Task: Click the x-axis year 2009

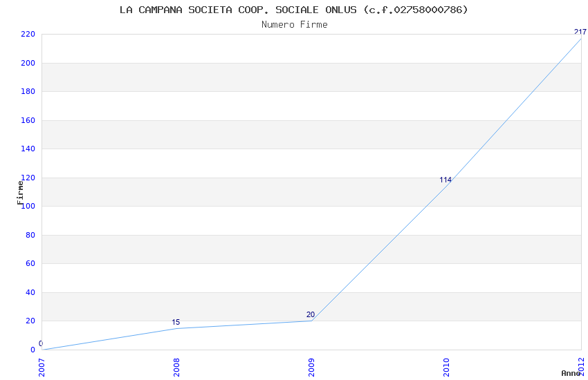Action: (311, 368)
